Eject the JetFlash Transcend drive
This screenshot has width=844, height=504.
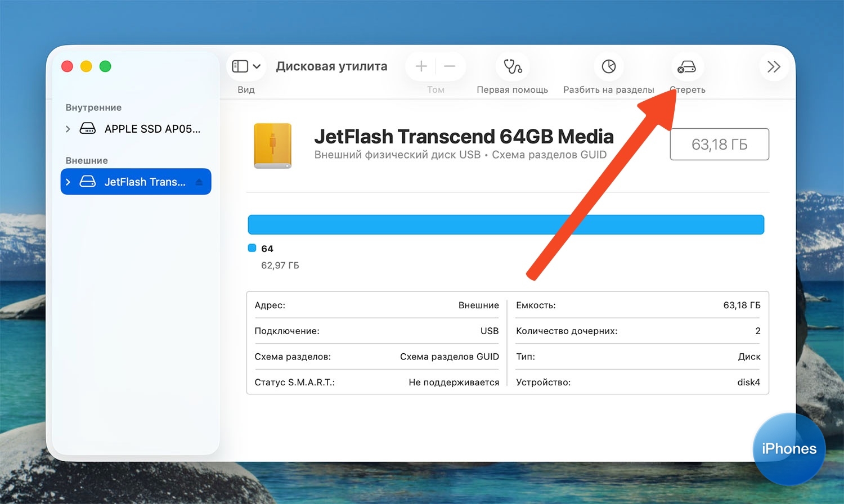point(199,182)
